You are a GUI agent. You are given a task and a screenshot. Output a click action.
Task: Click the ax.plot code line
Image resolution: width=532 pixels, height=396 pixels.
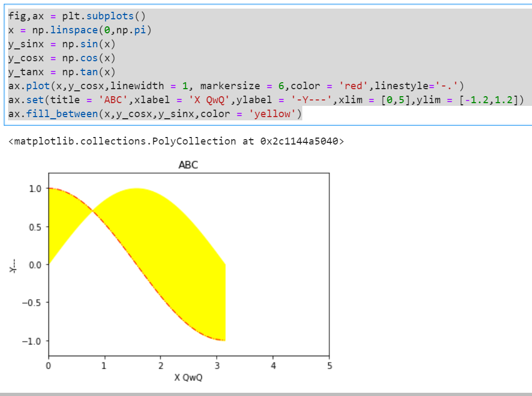tap(236, 86)
